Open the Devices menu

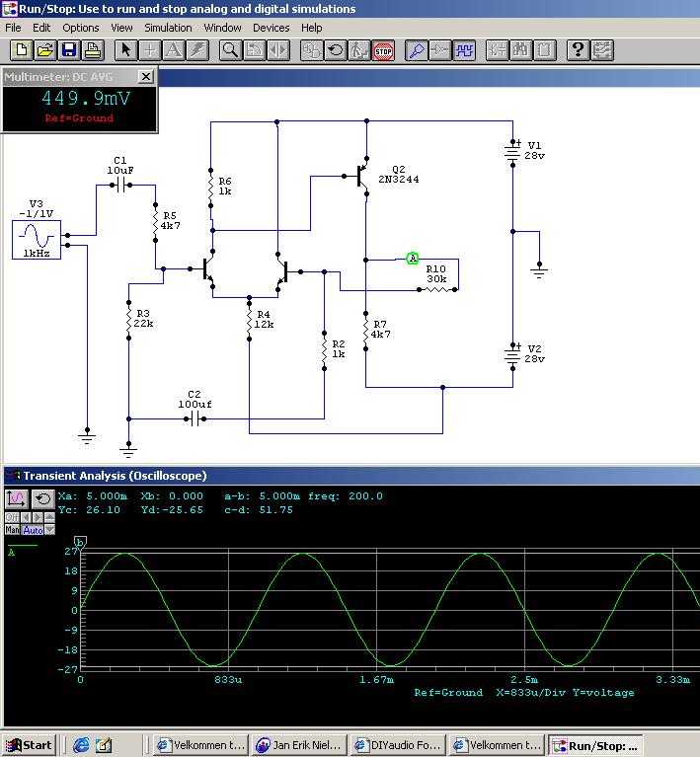[271, 28]
